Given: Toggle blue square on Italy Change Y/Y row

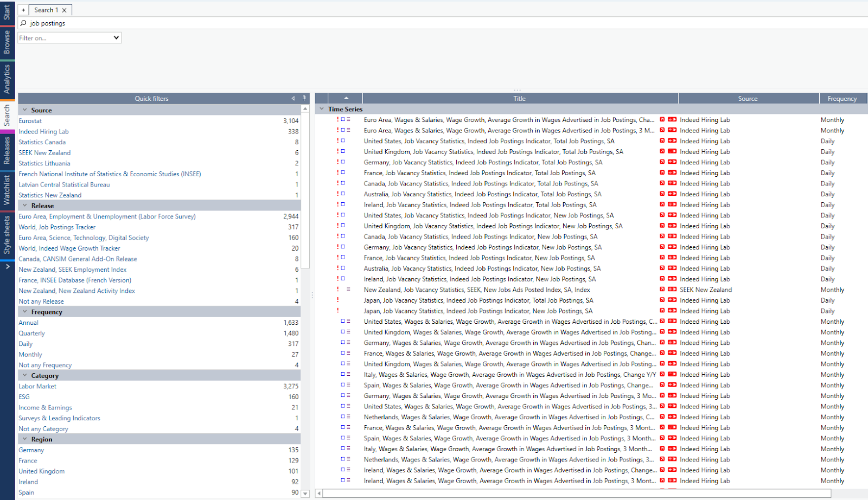Looking at the screenshot, I should pos(343,374).
